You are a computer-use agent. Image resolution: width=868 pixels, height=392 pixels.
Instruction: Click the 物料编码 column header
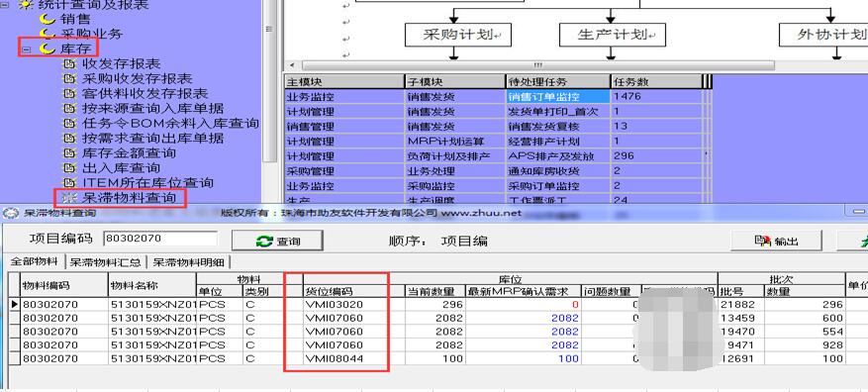[x=64, y=285]
